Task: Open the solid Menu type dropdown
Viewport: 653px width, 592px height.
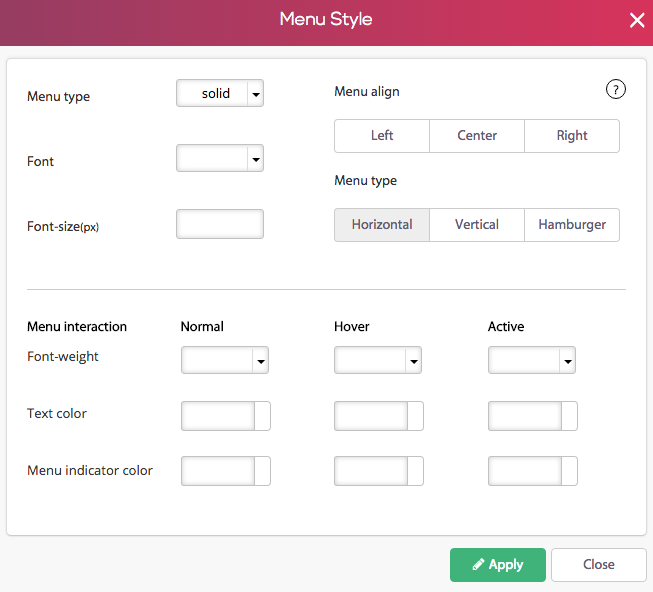Action: pos(220,93)
